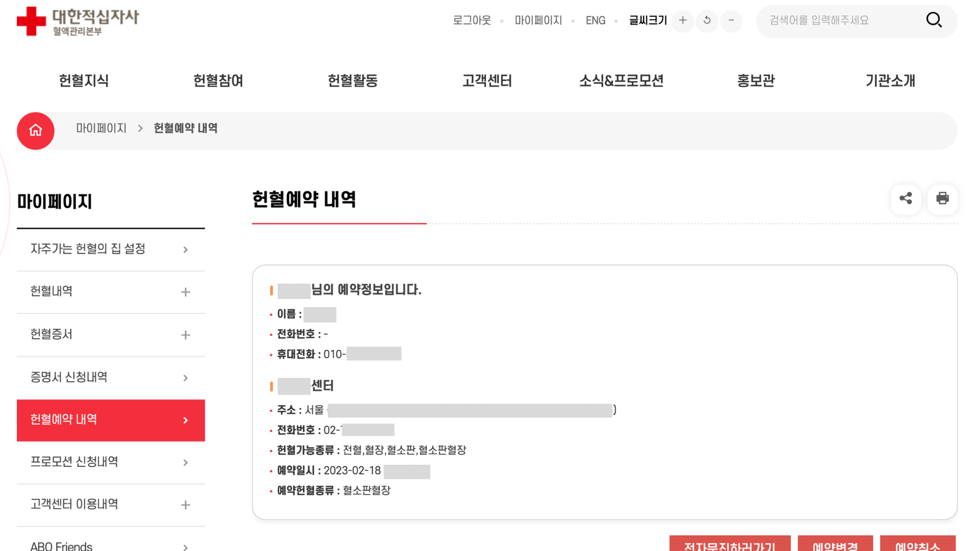Click the 예약변경 button
Viewport: 980px width, 551px height.
tap(835, 546)
